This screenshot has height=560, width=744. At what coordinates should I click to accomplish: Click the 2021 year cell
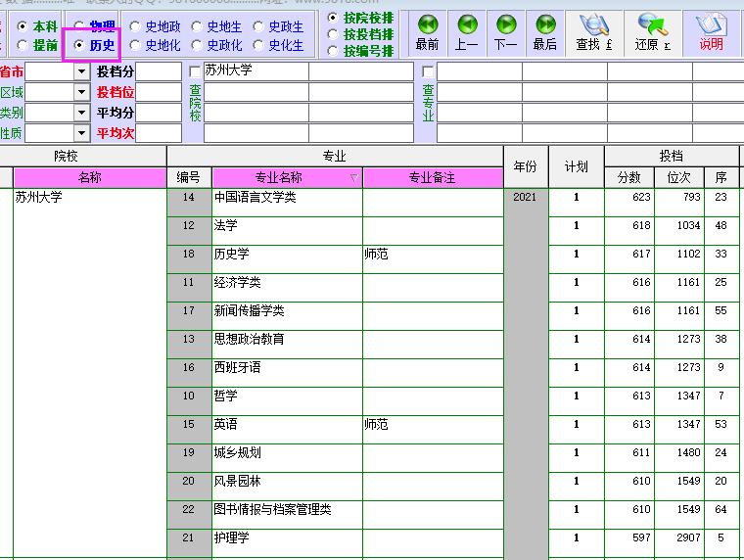coord(525,197)
